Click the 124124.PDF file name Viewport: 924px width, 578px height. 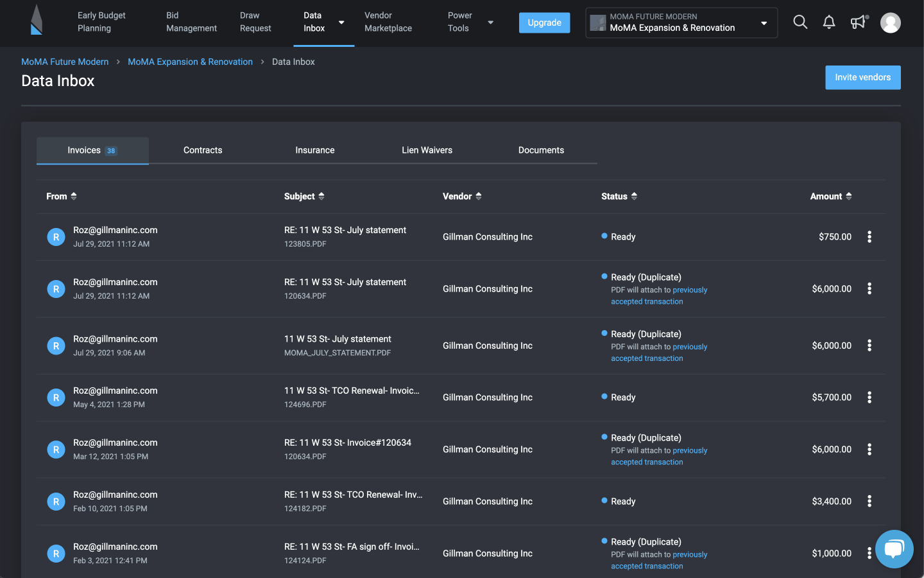tap(305, 561)
